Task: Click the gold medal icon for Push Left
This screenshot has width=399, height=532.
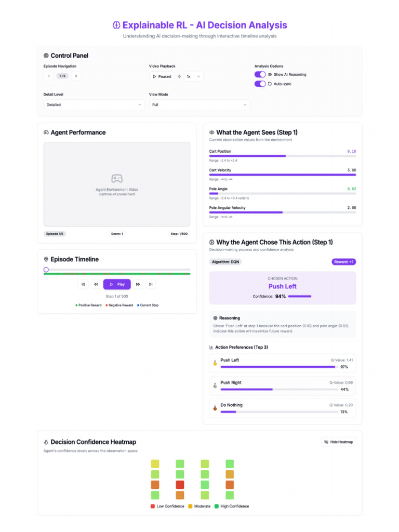Action: pyautogui.click(x=215, y=363)
